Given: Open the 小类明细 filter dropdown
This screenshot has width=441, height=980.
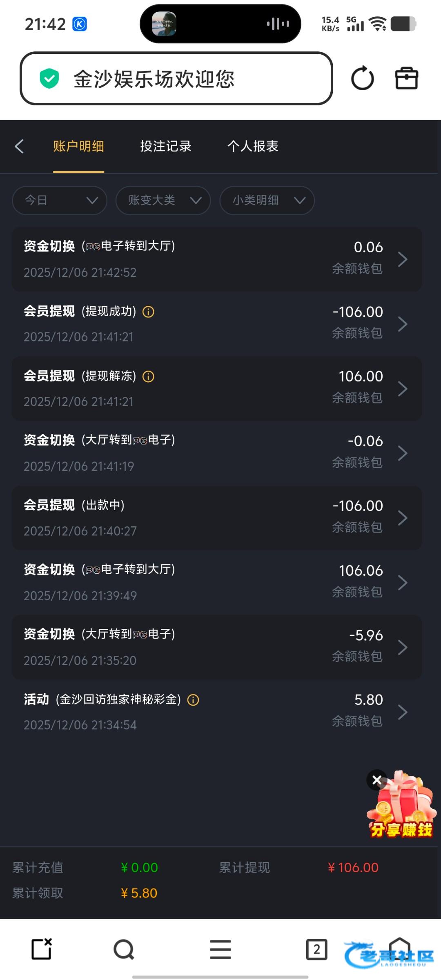Looking at the screenshot, I should coord(267,200).
